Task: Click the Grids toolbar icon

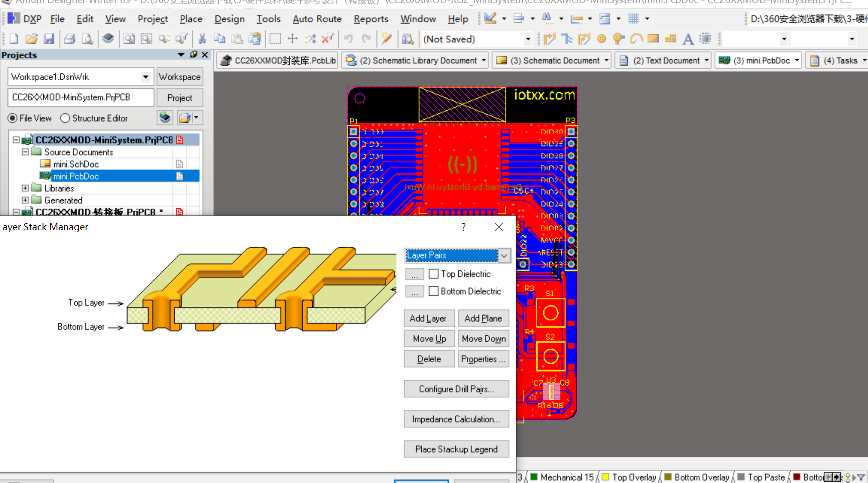Action: coord(634,19)
